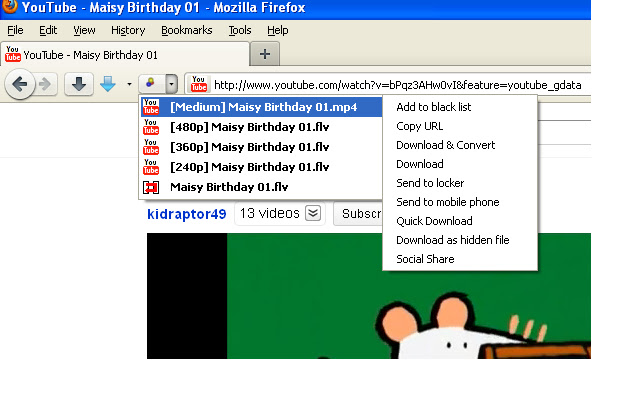The image size is (640, 400).
Task: Click the Firefox logo in title bar
Action: coord(9,6)
